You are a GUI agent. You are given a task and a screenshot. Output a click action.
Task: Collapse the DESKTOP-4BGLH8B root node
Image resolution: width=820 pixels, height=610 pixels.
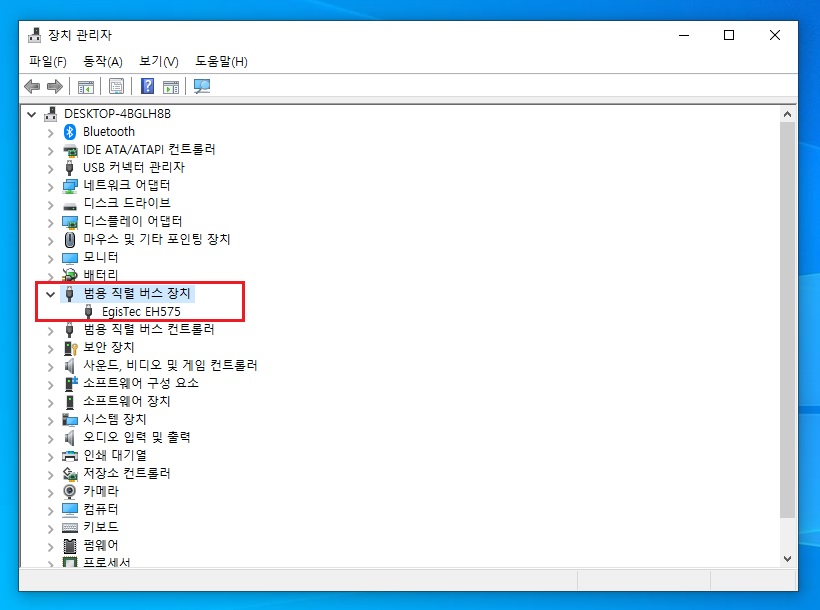pyautogui.click(x=31, y=114)
